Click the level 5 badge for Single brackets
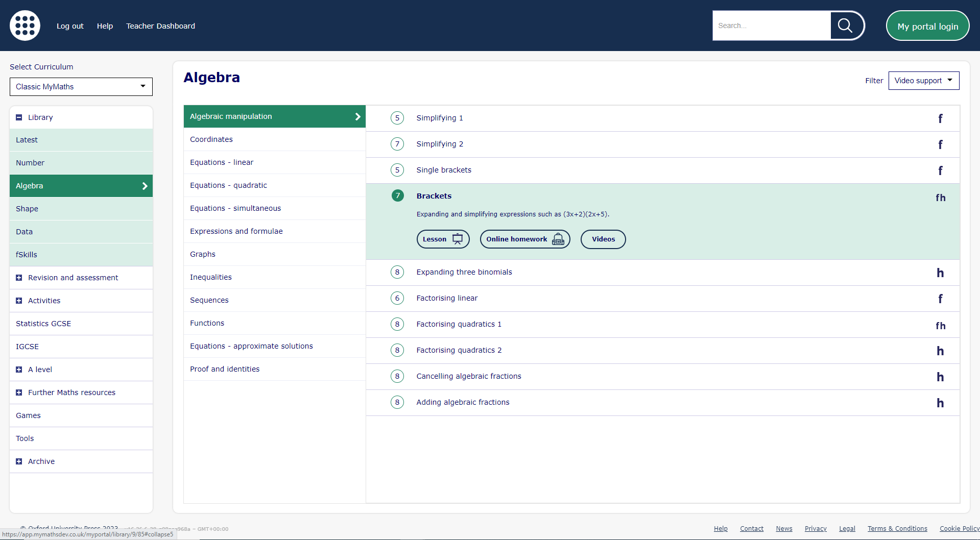This screenshot has width=980, height=540. pyautogui.click(x=397, y=170)
